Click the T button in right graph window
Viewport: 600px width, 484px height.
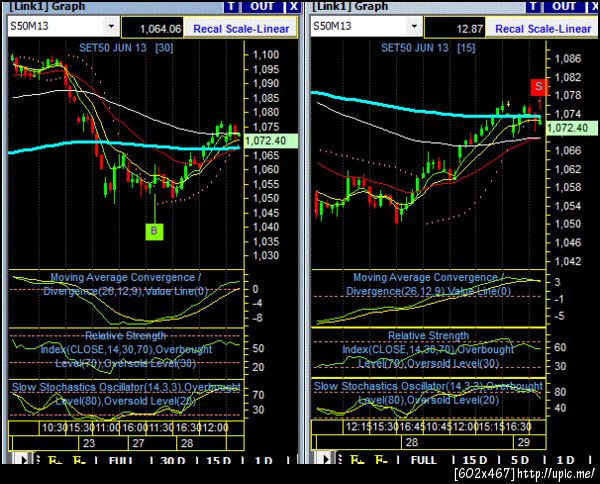pyautogui.click(x=533, y=6)
